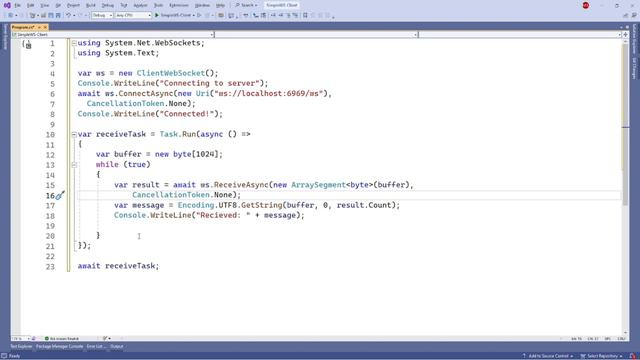
Task: Open the Help menu
Action: (x=220, y=5)
